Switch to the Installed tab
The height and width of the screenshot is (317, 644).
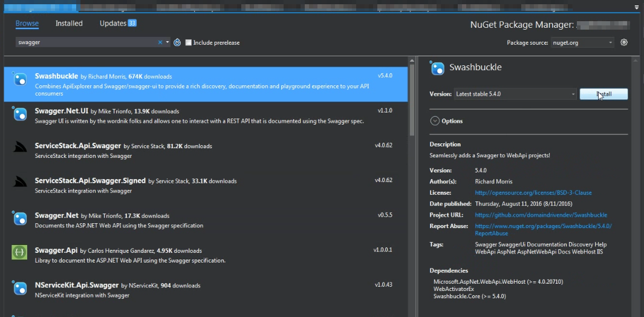coord(69,24)
